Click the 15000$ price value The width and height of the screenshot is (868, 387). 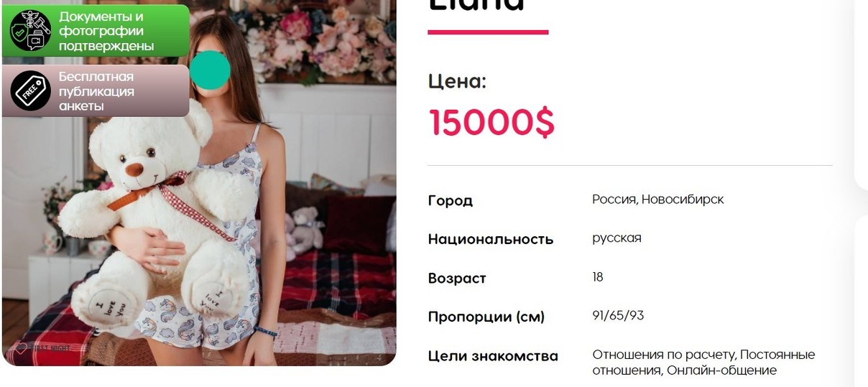[x=492, y=122]
